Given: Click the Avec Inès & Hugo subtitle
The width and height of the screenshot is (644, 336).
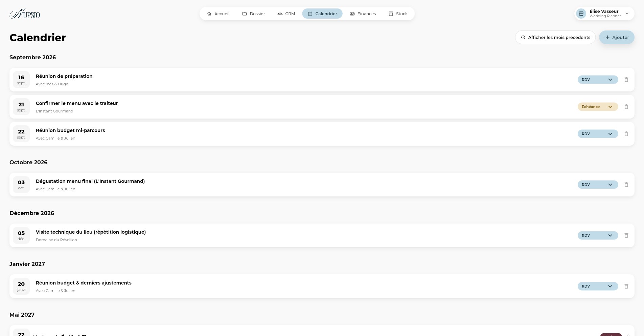Looking at the screenshot, I should coord(52,84).
